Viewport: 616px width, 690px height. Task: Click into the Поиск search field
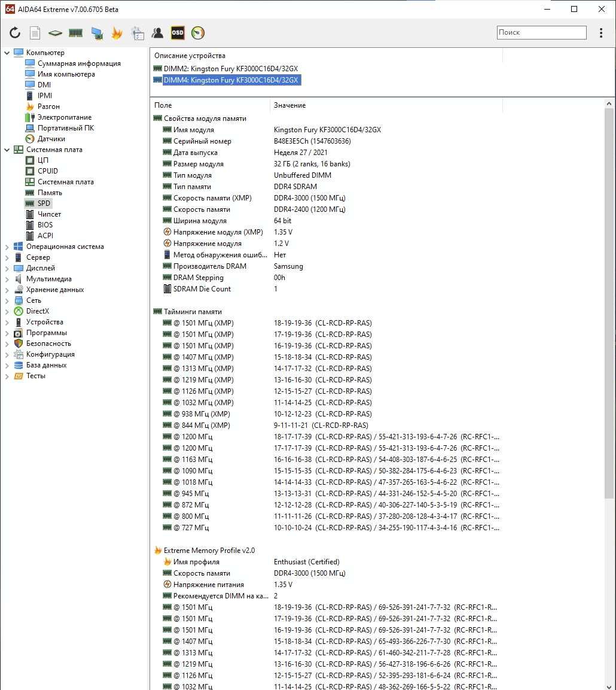(x=541, y=32)
